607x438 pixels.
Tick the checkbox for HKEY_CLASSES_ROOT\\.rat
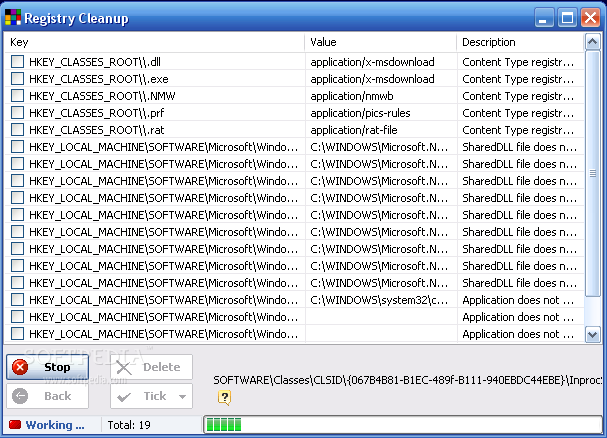point(17,130)
